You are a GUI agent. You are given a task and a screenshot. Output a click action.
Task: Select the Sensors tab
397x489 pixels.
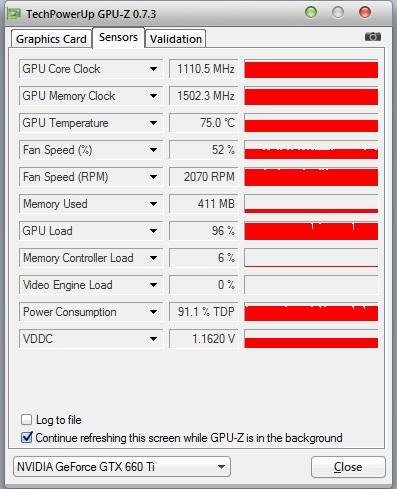tap(118, 37)
